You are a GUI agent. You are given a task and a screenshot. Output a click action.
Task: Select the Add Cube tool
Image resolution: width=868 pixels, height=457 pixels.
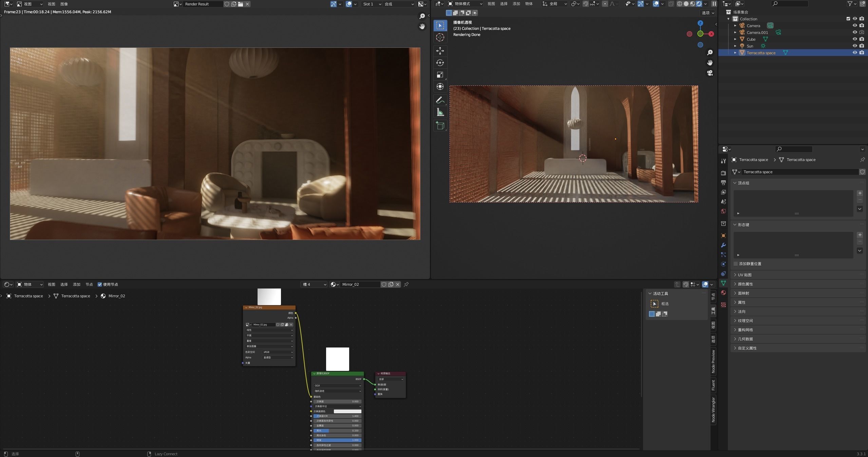(x=440, y=126)
